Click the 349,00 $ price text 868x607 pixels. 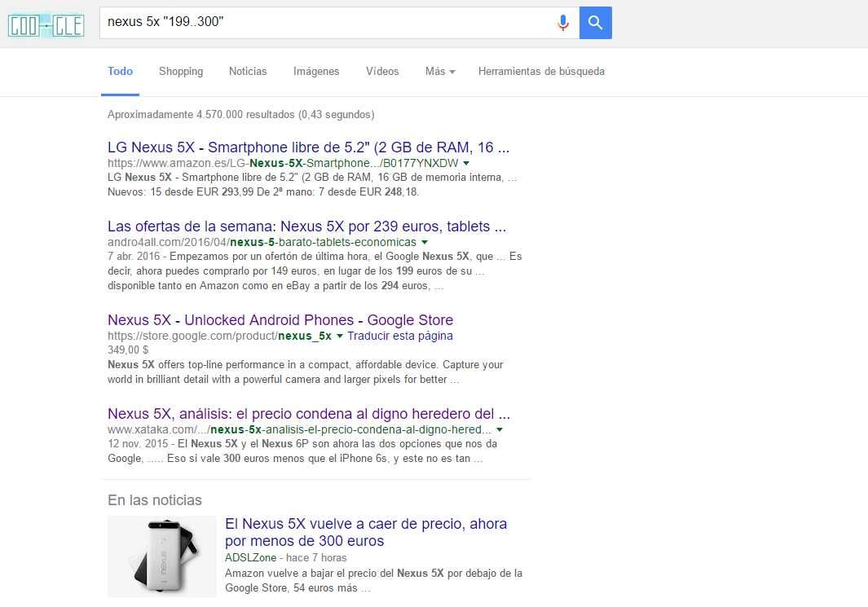tap(128, 350)
